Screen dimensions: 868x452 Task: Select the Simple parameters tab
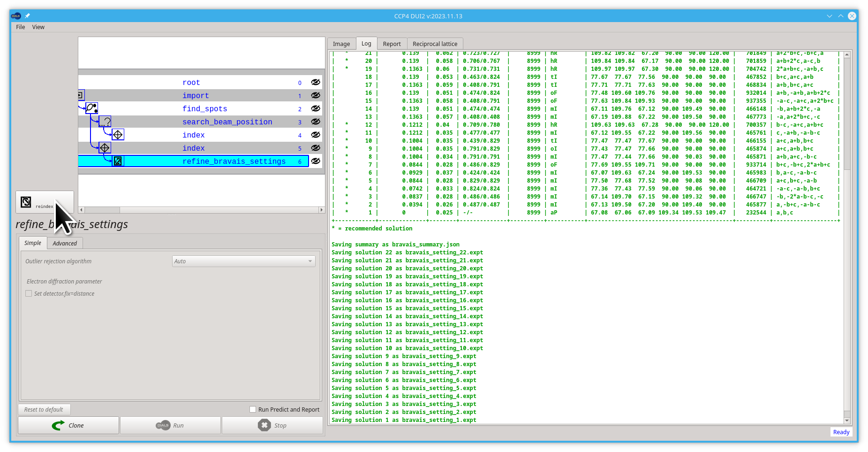[x=33, y=243]
